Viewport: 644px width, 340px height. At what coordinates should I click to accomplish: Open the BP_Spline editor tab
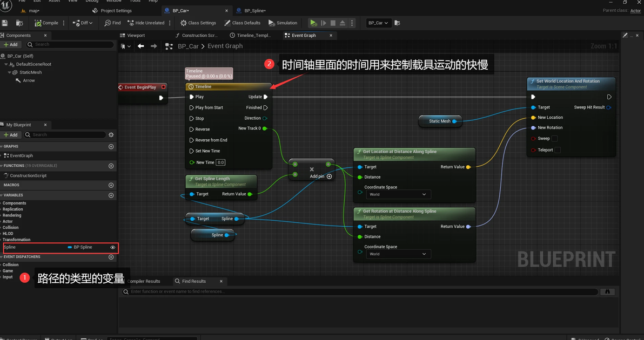click(254, 10)
